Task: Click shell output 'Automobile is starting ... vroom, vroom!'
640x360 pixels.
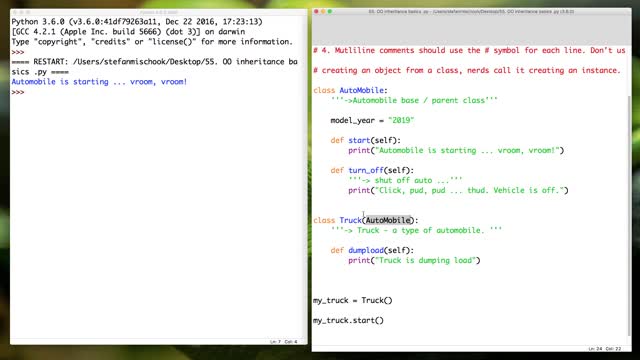Action: 99,82
